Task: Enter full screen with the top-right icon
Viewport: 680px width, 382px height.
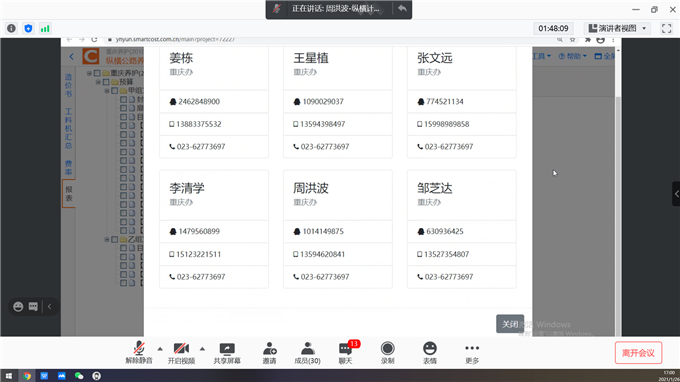Action: tap(667, 29)
